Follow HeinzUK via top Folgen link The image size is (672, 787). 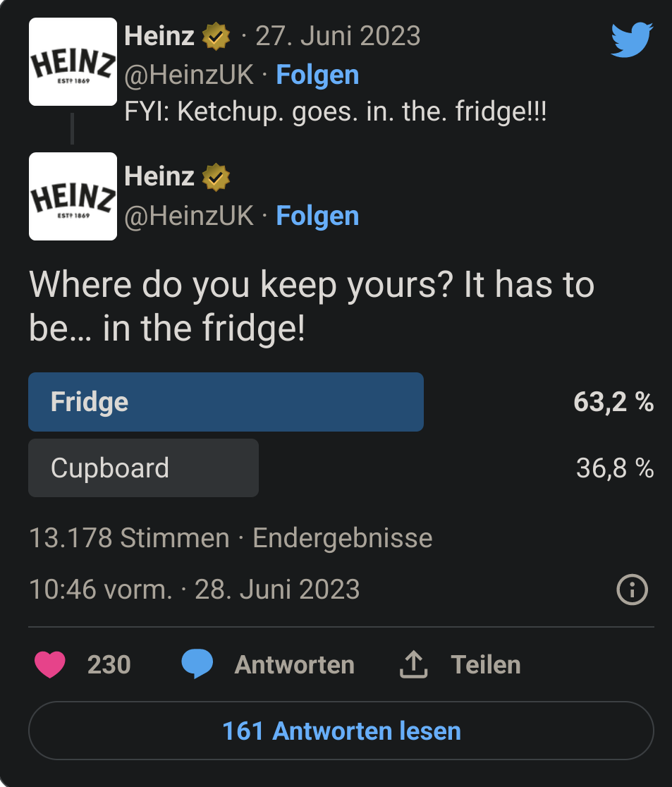click(317, 75)
